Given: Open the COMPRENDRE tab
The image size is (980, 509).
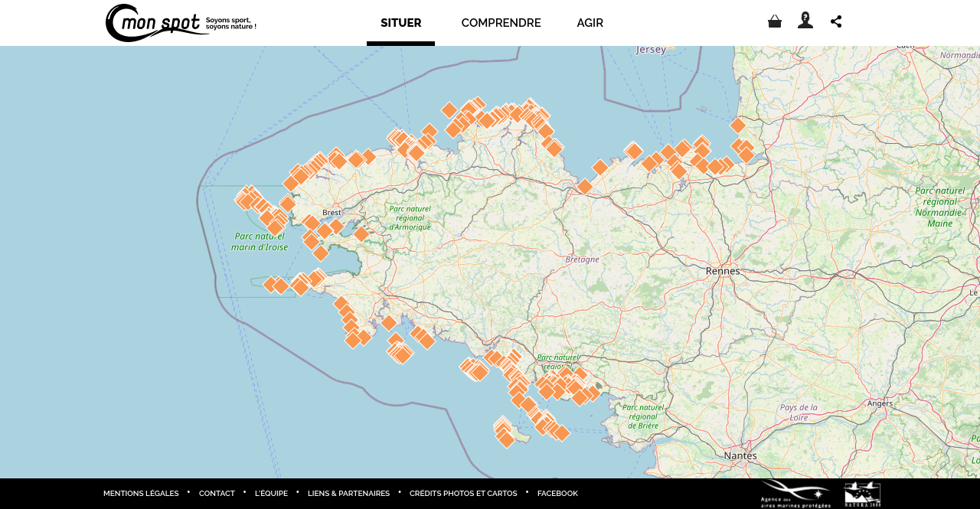Looking at the screenshot, I should click(501, 23).
